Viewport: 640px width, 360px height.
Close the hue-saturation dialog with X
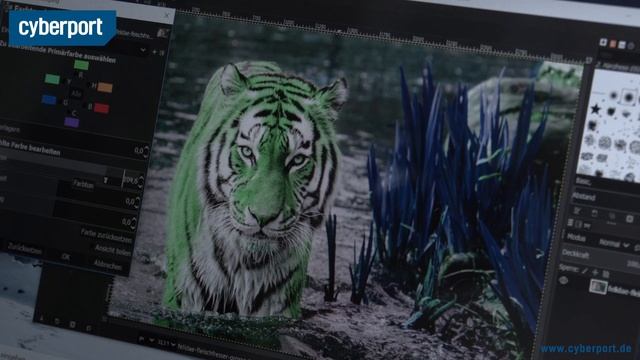(x=167, y=16)
